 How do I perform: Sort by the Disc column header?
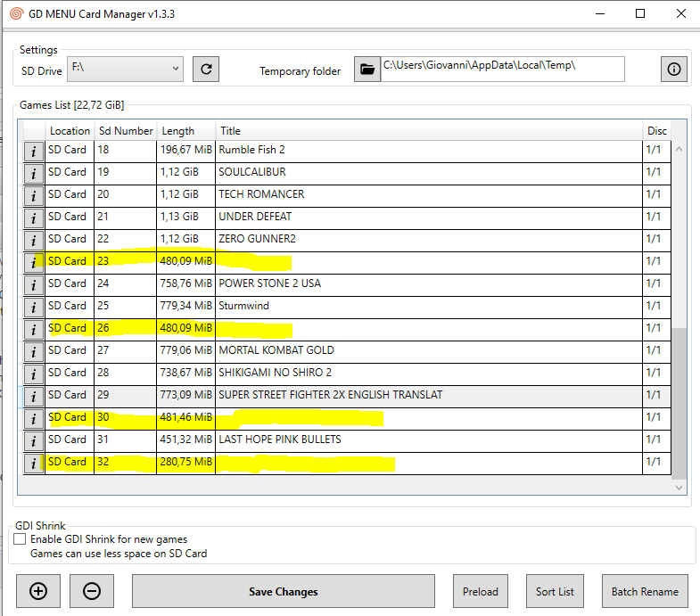point(656,131)
